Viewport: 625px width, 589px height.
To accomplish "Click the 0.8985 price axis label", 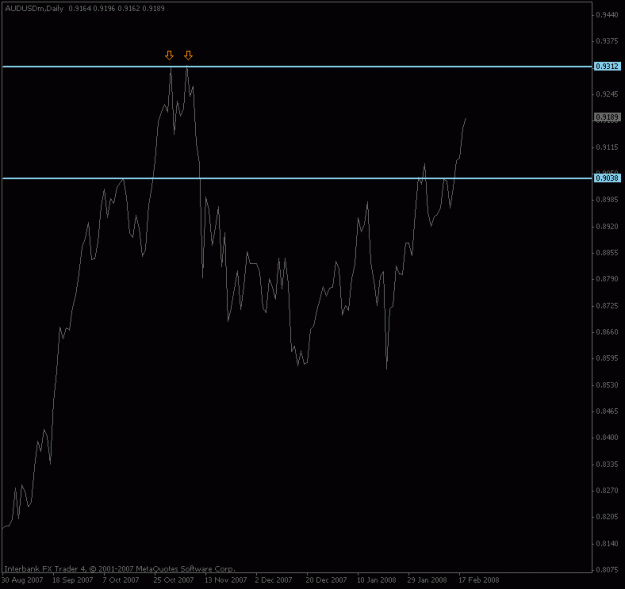I will pos(607,199).
